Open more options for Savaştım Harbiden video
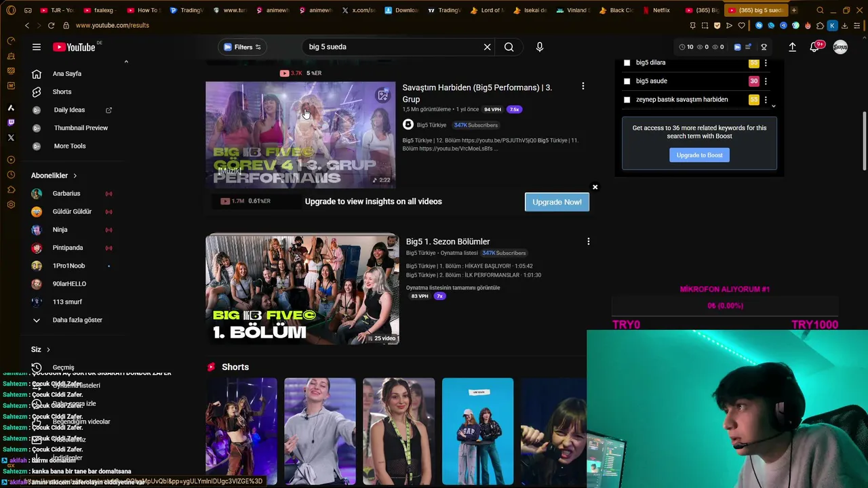Image resolution: width=868 pixels, height=488 pixels. tap(583, 86)
